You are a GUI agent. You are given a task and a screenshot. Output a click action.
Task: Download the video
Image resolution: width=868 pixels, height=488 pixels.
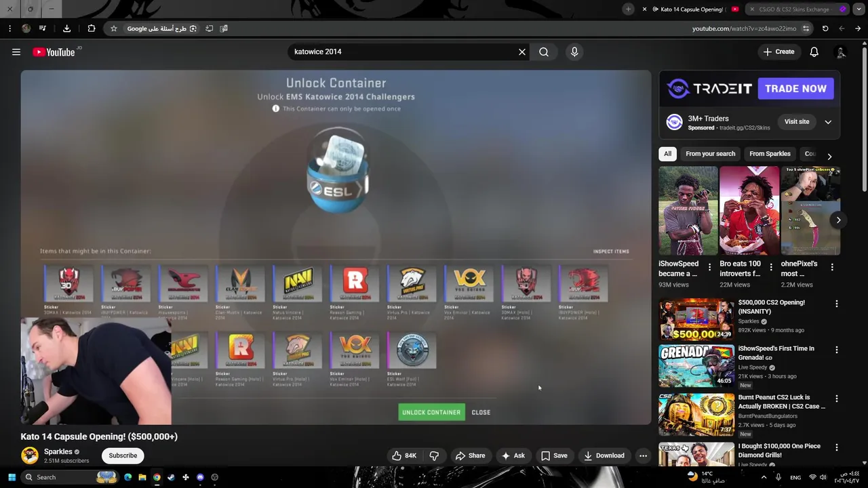604,455
